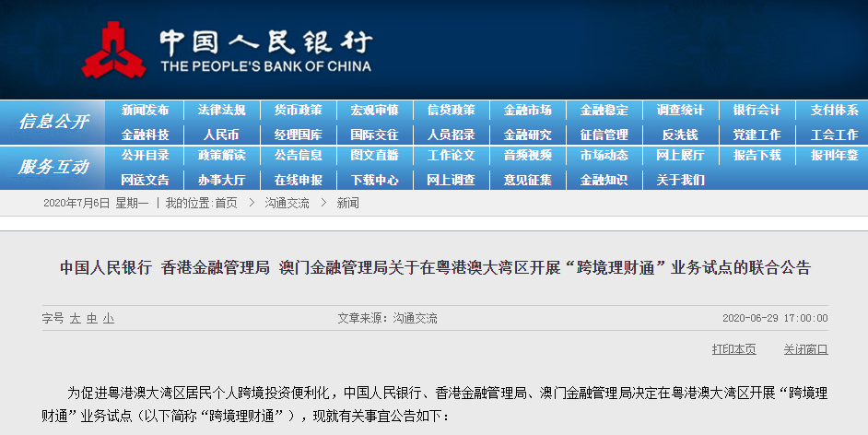Click the 打印本页 print link
868x435 pixels.
[733, 349]
